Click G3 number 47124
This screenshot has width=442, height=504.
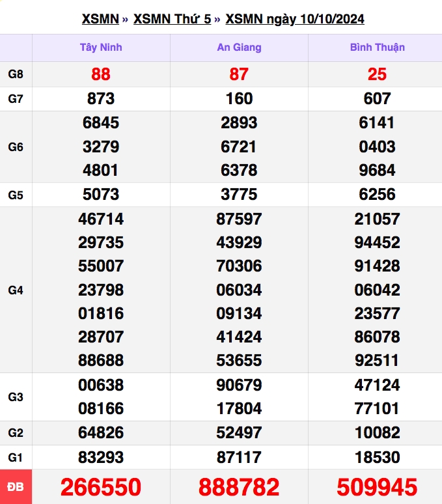click(x=377, y=385)
